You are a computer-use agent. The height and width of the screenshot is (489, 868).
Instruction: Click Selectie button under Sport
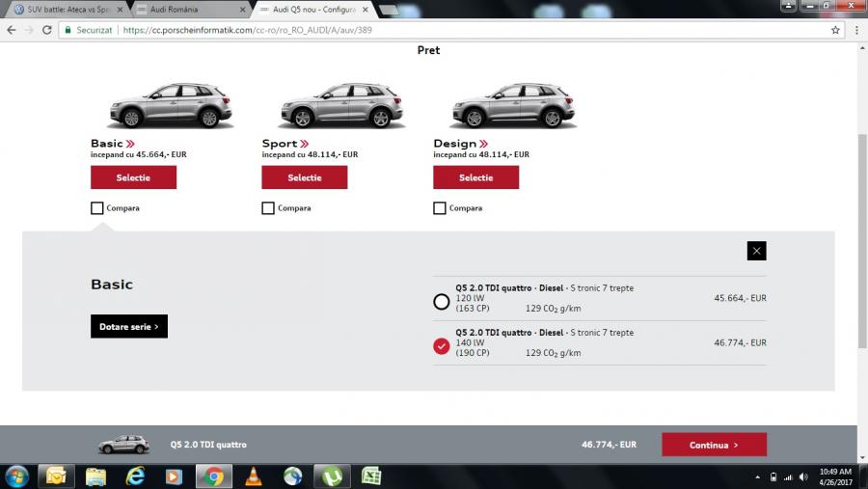[x=304, y=177]
